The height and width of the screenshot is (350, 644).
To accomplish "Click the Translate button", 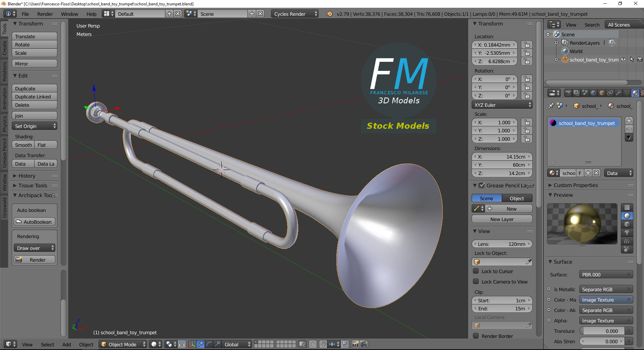I will point(35,36).
